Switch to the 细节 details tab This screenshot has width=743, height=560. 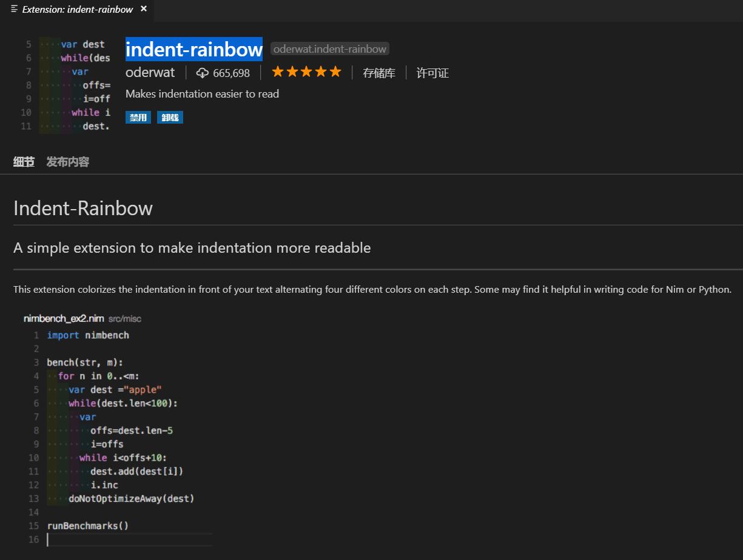pyautogui.click(x=24, y=162)
